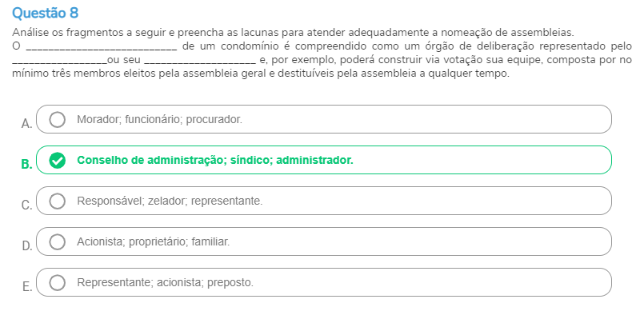Click the Questão 8 heading

click(45, 13)
